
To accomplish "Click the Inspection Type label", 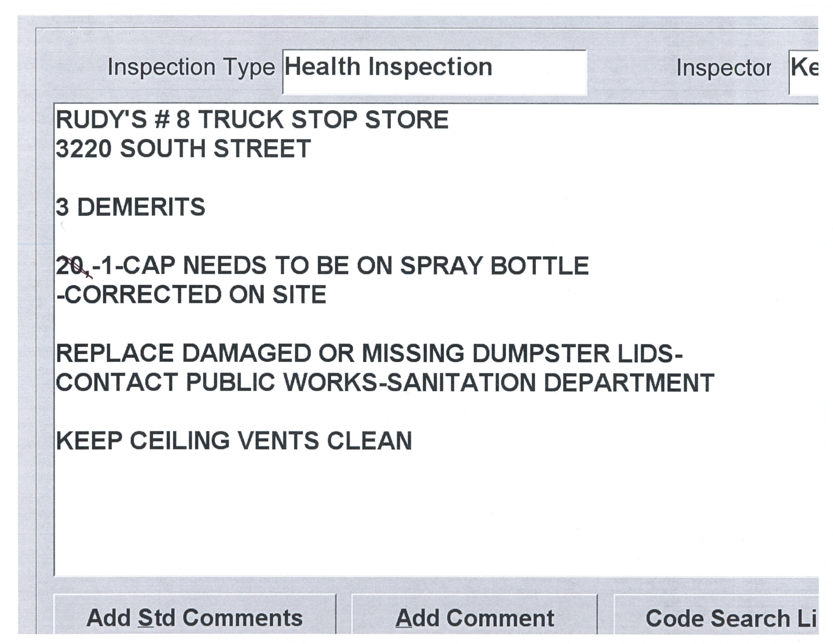I will pos(191,67).
